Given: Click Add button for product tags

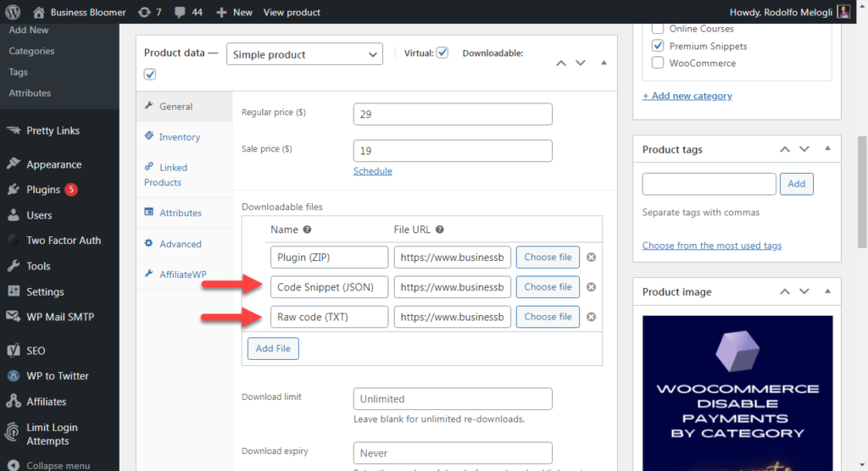Looking at the screenshot, I should 797,184.
